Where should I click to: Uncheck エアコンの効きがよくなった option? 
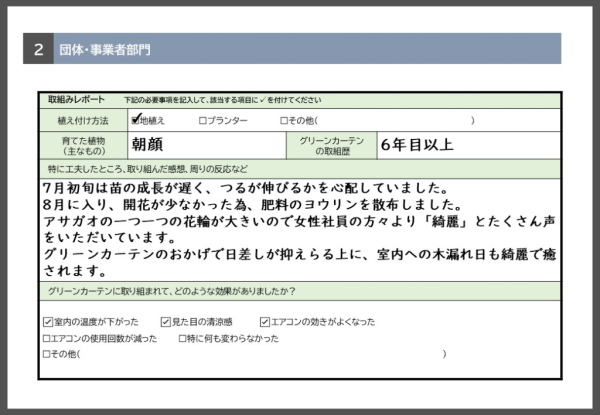[x=264, y=322]
